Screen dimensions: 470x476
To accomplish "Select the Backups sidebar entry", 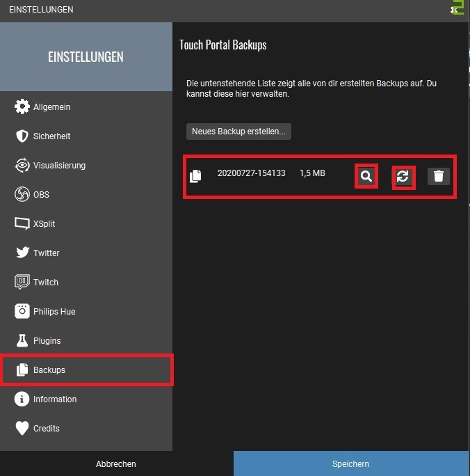I will click(x=86, y=370).
